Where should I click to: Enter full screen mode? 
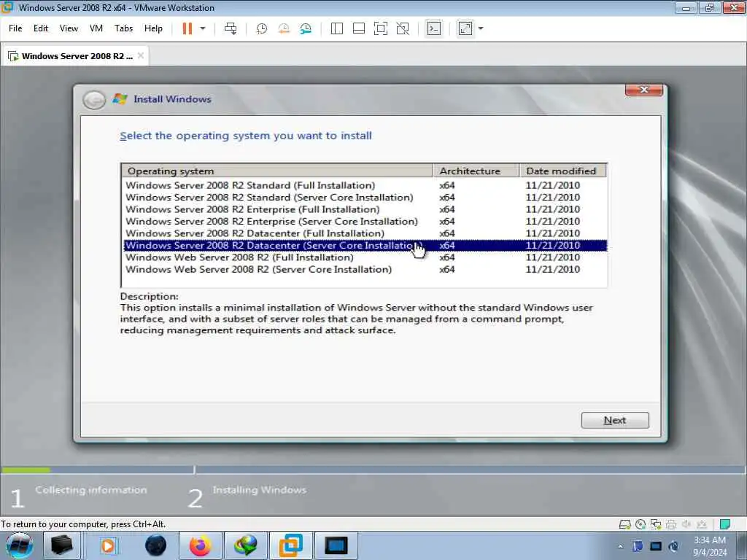[381, 28]
